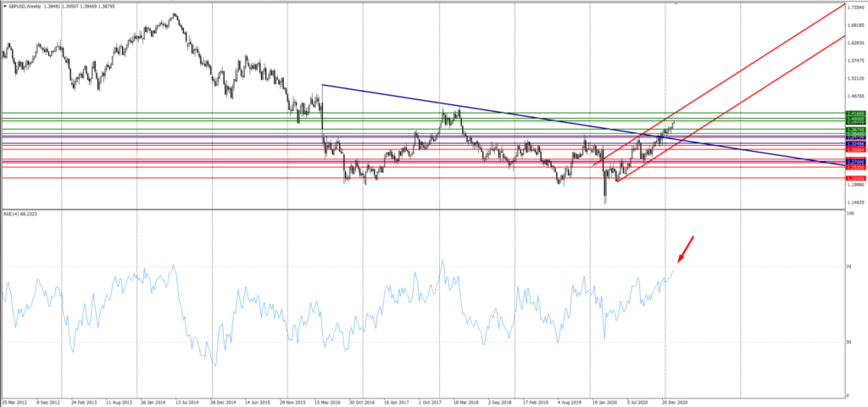The image size is (868, 407).
Task: Click the green 1.41600 price level label
Action: [x=854, y=113]
